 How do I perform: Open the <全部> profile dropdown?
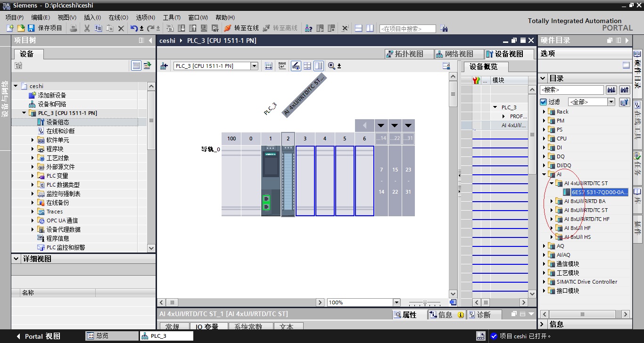(611, 102)
